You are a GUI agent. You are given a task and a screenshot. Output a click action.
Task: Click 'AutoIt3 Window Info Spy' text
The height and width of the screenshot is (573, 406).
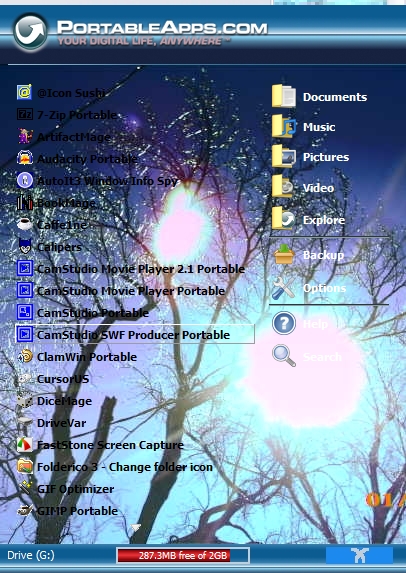107,181
